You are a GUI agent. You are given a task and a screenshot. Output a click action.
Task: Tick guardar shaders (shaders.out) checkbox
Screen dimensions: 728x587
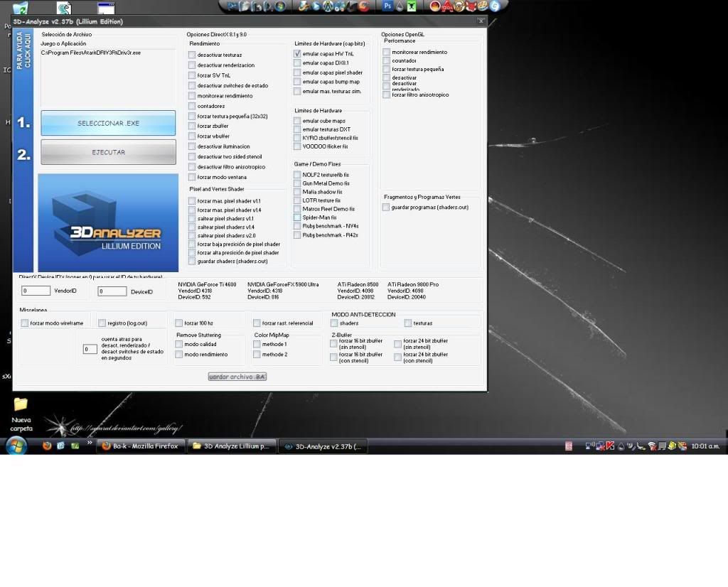pyautogui.click(x=192, y=262)
